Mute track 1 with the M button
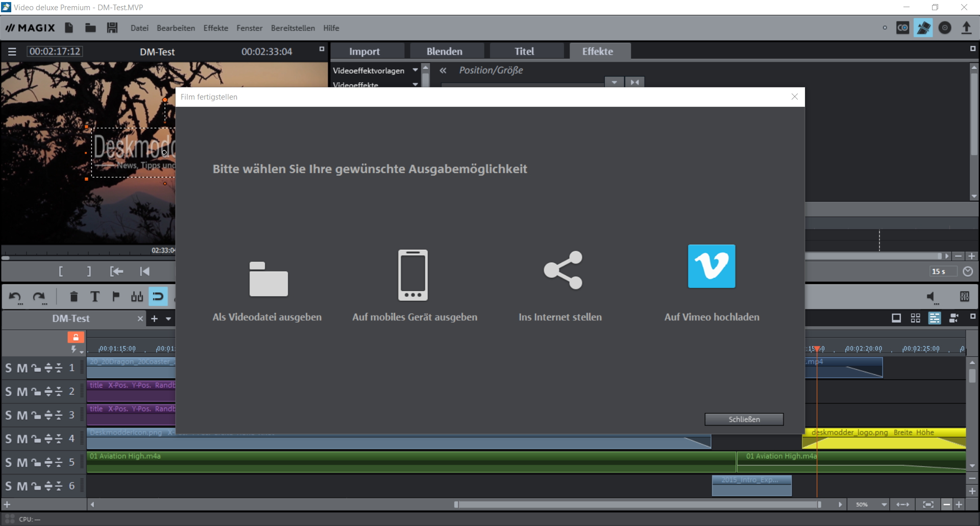This screenshot has width=980, height=526. click(x=22, y=368)
